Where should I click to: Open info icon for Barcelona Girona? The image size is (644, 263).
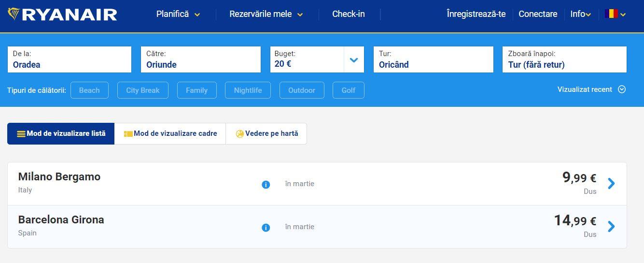[x=266, y=228]
